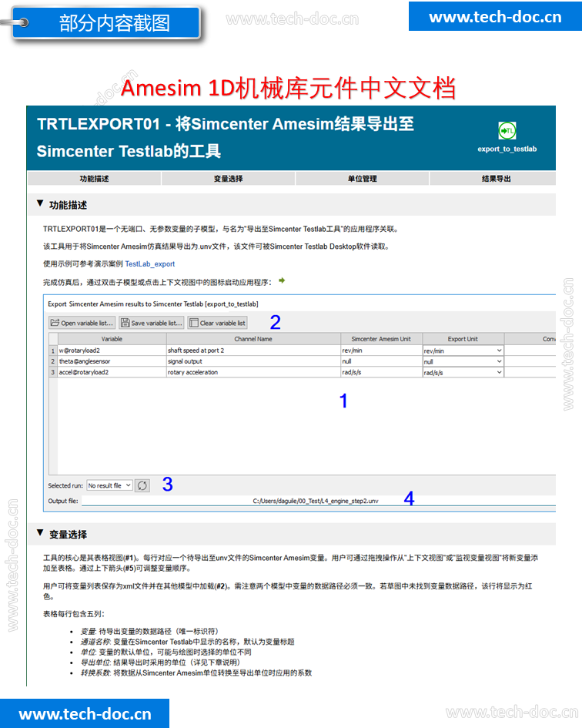582x728 pixels.
Task: Switch to the 结果导出 tab
Action: [x=493, y=179]
